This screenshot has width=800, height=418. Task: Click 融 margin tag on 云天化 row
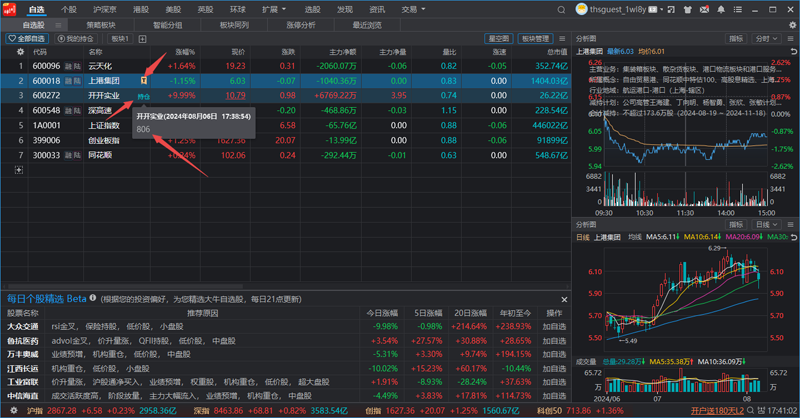click(x=68, y=66)
